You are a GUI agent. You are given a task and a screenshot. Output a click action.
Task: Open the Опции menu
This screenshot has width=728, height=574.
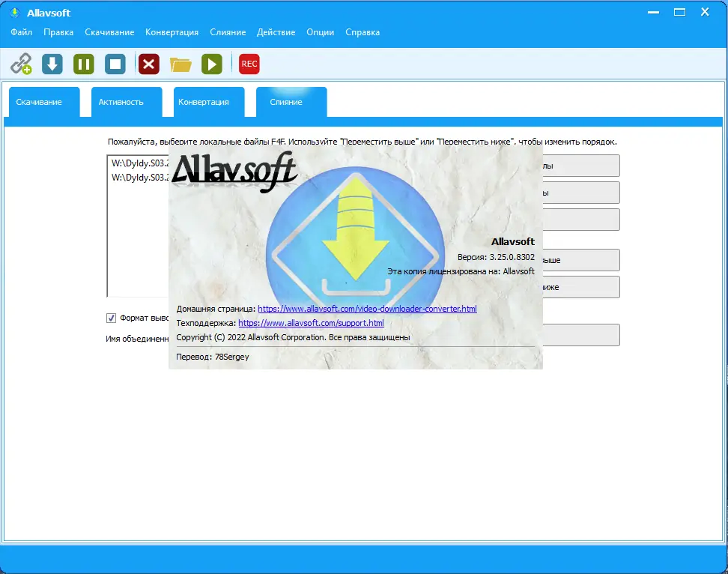320,32
